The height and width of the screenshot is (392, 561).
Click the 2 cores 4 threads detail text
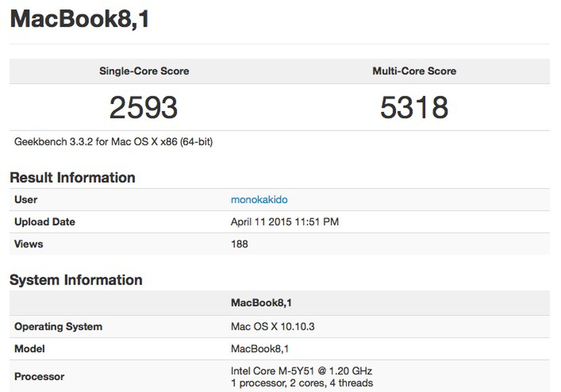pyautogui.click(x=301, y=382)
